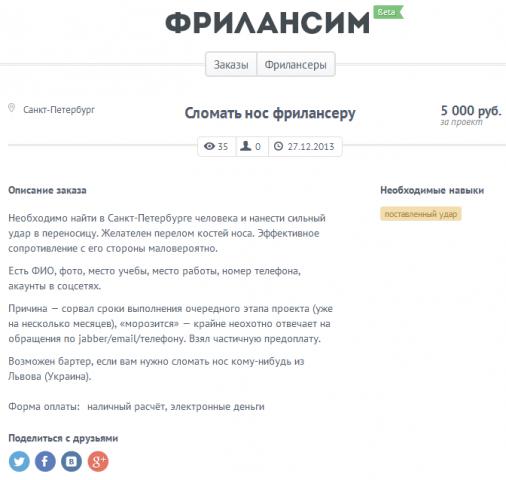Click the eye views counter icon
The image size is (506, 480).
pyautogui.click(x=209, y=146)
